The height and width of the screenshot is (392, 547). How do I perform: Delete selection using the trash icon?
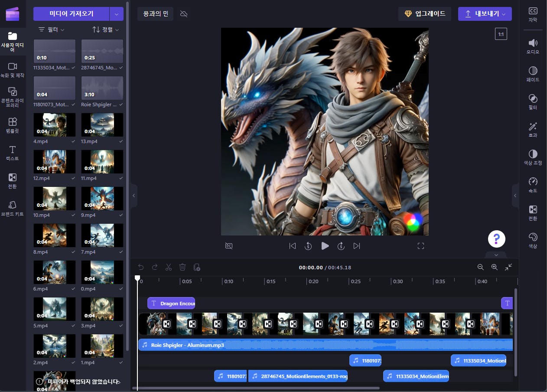pos(182,267)
